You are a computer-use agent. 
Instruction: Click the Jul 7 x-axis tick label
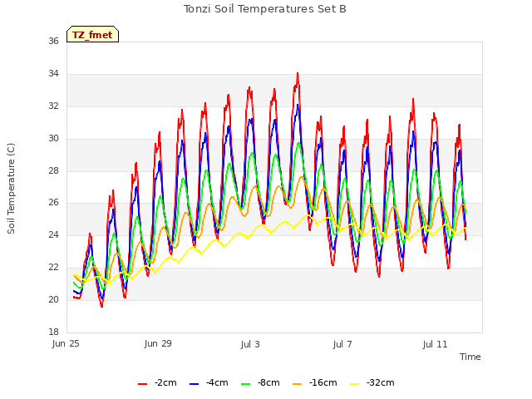click(342, 344)
